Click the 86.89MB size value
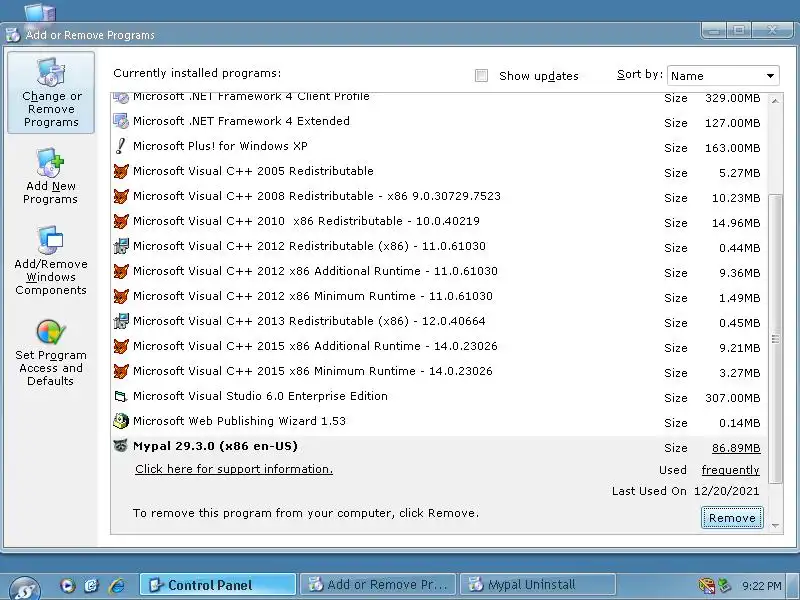Image resolution: width=800 pixels, height=600 pixels. [x=736, y=448]
